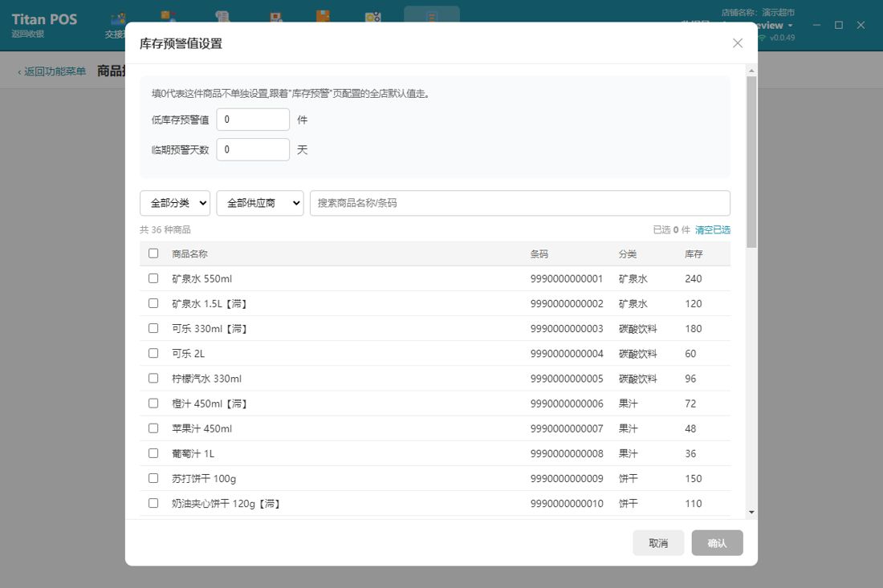Click the 临期预警天数 input field

[x=253, y=150]
